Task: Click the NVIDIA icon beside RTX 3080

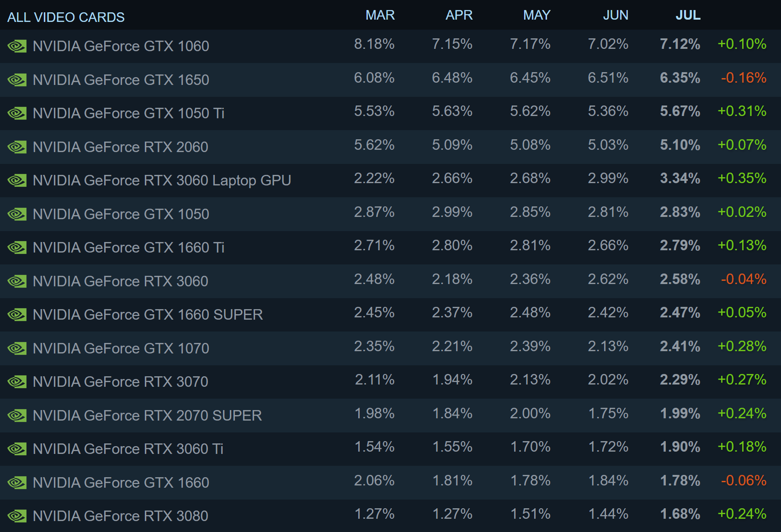Action: click(x=17, y=516)
